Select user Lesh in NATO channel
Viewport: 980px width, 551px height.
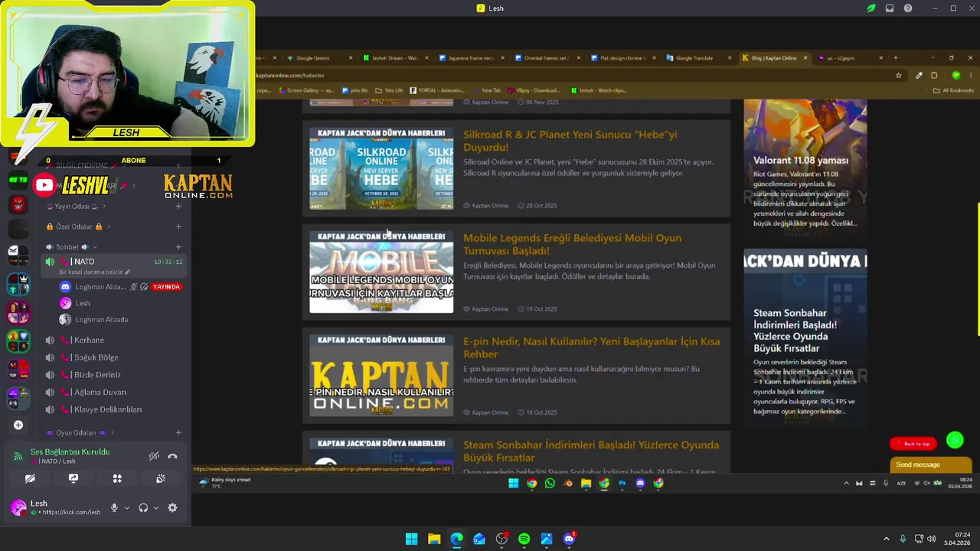point(82,303)
